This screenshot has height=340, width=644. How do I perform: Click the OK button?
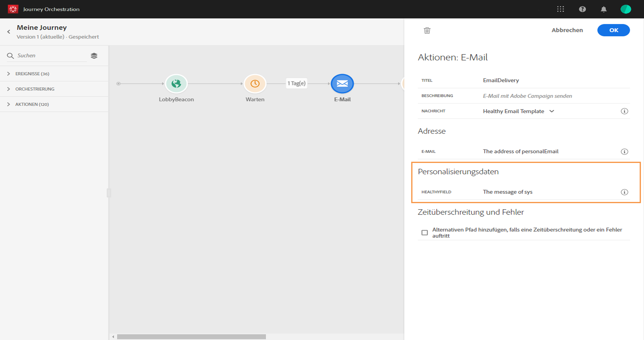613,30
